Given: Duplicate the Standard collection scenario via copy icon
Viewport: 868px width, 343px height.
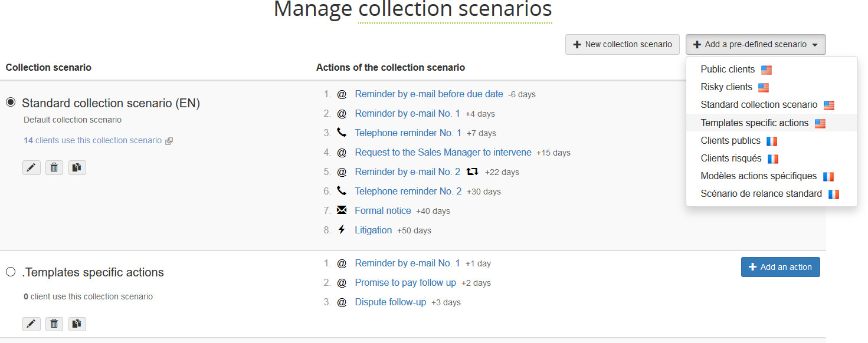Looking at the screenshot, I should point(77,168).
